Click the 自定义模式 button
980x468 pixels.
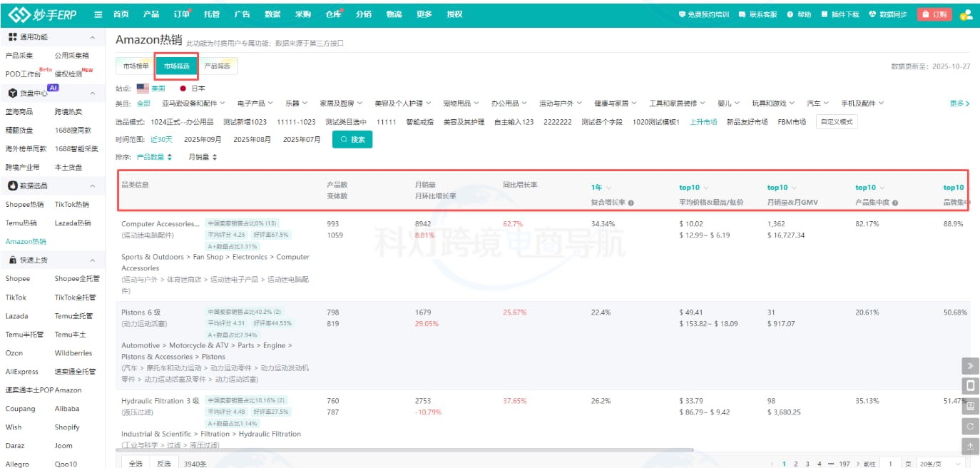point(837,122)
